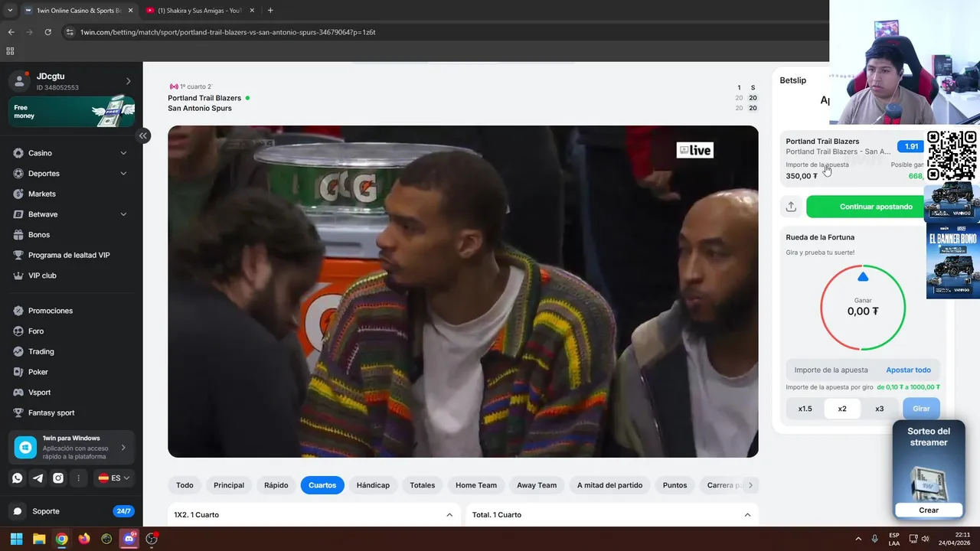The width and height of the screenshot is (980, 551).
Task: Collapse the 1X2. 1 Cuarto section
Action: pyautogui.click(x=449, y=515)
